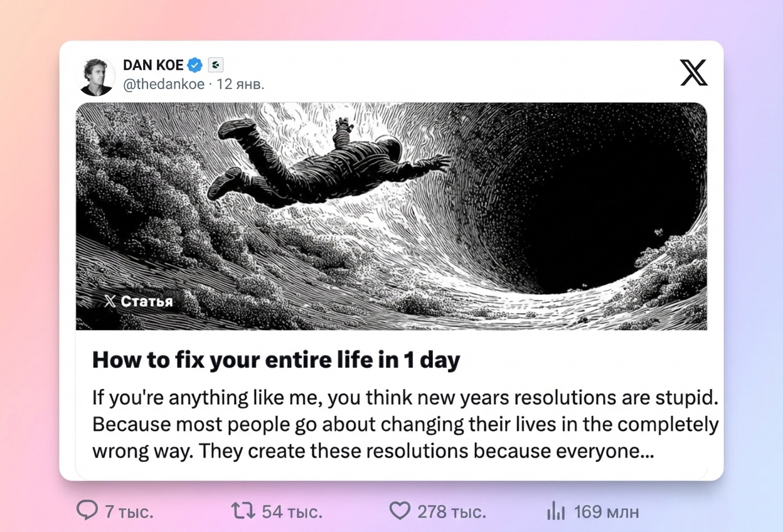Click the "Статья" label on the image

click(x=147, y=301)
